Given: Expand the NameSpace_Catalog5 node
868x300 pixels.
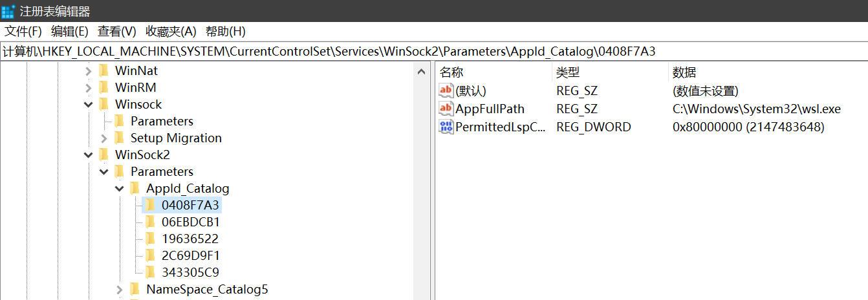Looking at the screenshot, I should click(120, 289).
